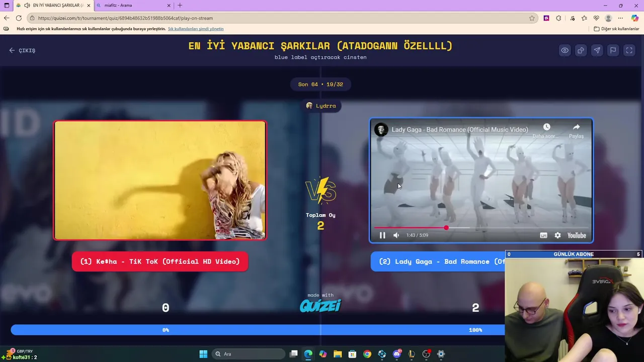This screenshot has width=644, height=362.
Task: Toggle YouTube subtitles captions button
Action: tap(543, 235)
